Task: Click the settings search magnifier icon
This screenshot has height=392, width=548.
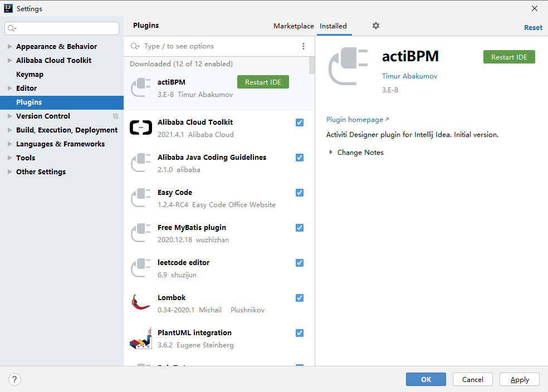Action: [x=12, y=28]
